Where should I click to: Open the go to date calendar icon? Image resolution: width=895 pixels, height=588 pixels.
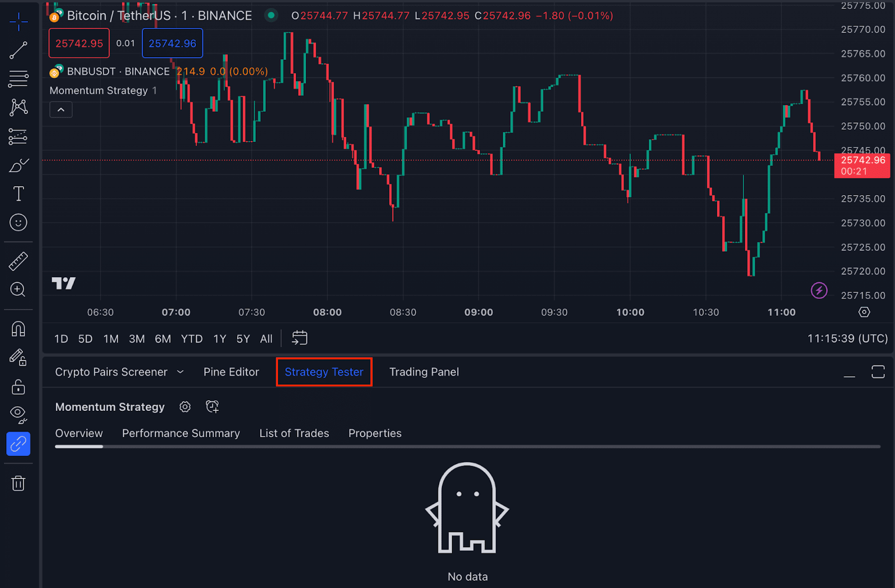point(300,338)
